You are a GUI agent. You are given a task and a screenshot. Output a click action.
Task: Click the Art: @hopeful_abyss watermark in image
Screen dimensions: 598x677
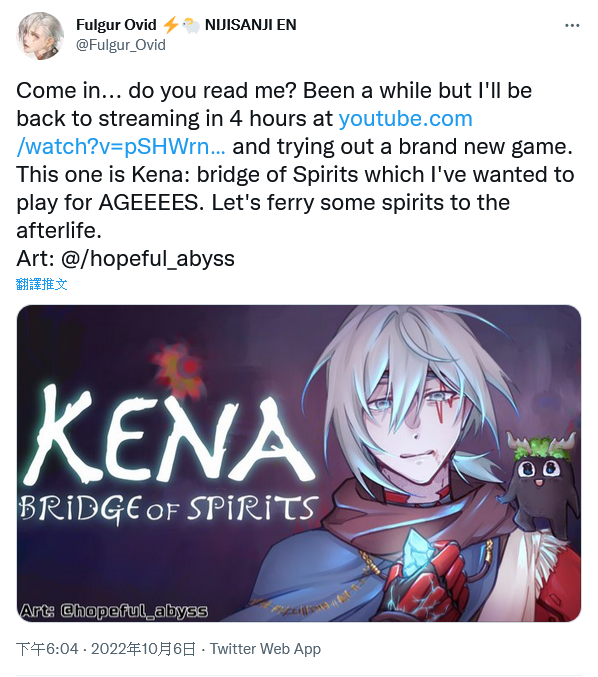click(114, 610)
